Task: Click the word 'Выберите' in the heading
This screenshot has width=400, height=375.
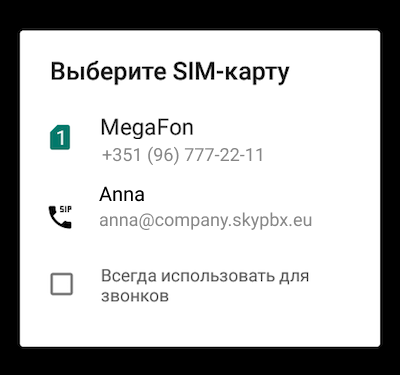Action: 108,72
